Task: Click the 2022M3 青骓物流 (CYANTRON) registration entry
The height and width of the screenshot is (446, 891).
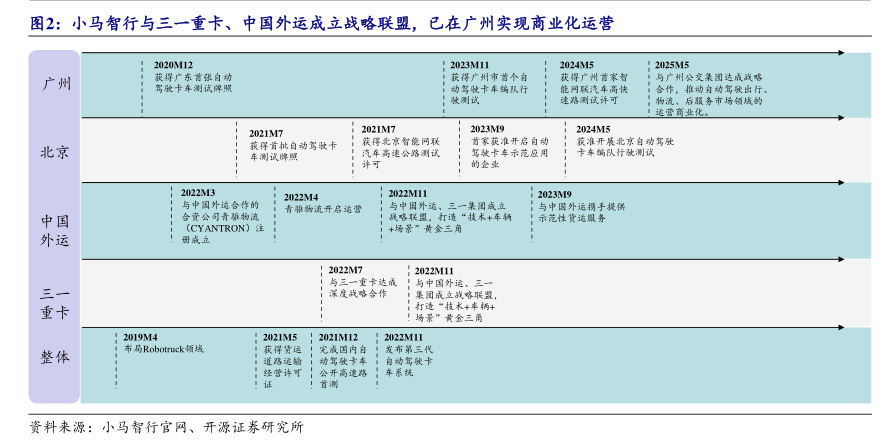Action: pyautogui.click(x=222, y=216)
